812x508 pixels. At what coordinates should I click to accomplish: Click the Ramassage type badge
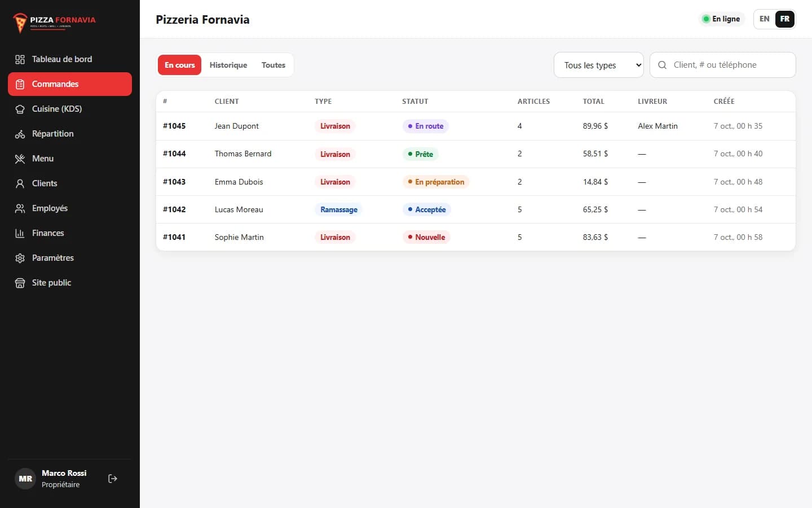point(339,209)
